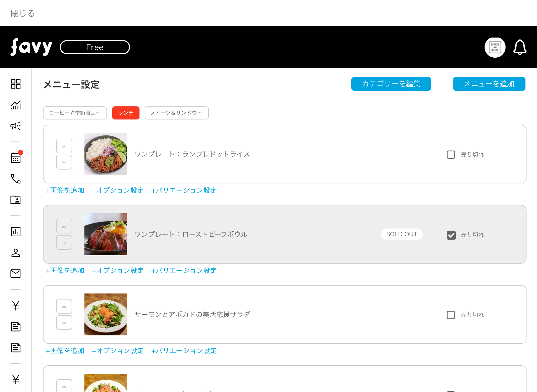Image resolution: width=537 pixels, height=392 pixels.
Task: Click the phone icon in sidebar
Action: [16, 179]
